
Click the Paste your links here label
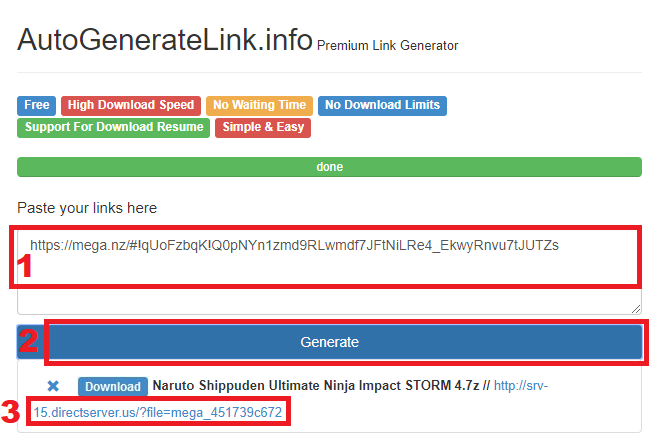point(87,208)
